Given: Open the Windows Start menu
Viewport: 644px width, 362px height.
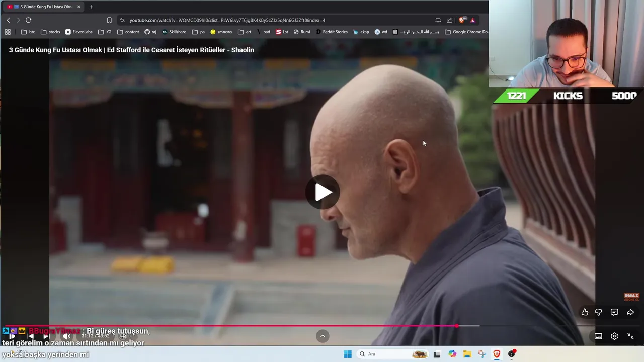Looking at the screenshot, I should click(347, 354).
